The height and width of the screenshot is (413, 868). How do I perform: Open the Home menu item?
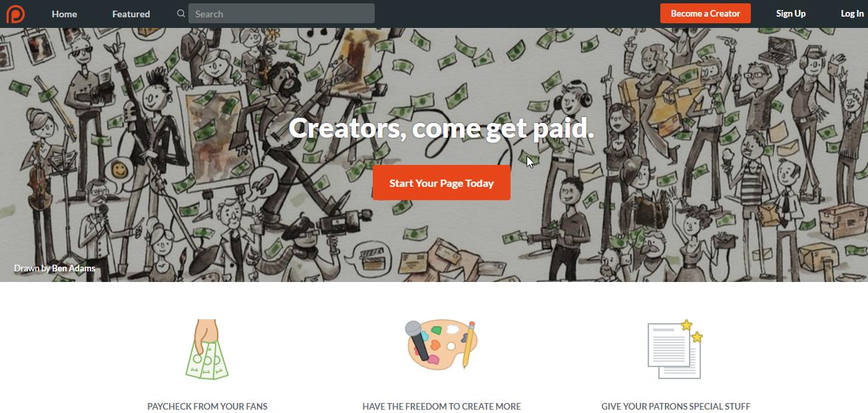[x=65, y=13]
